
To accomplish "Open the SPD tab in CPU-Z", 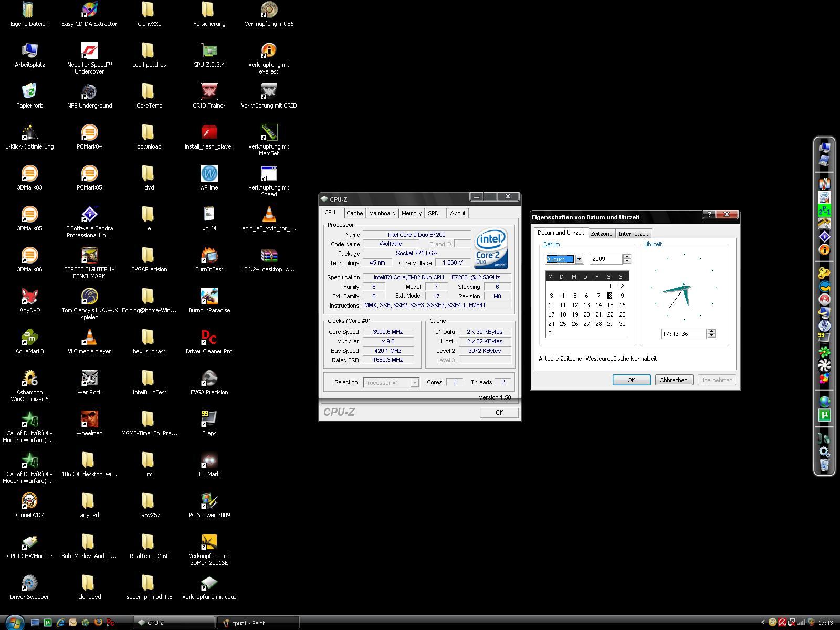I will (433, 213).
